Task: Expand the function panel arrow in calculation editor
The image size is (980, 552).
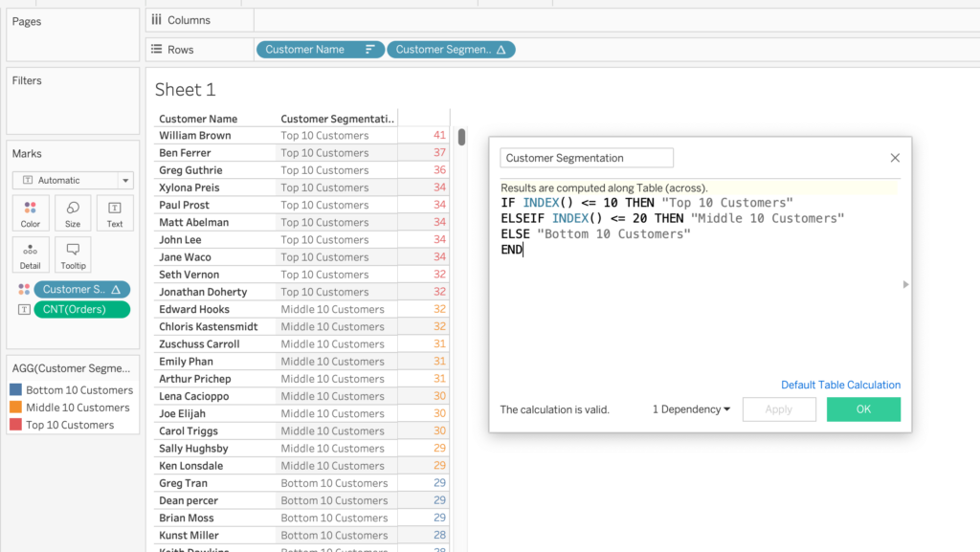Action: click(x=905, y=284)
